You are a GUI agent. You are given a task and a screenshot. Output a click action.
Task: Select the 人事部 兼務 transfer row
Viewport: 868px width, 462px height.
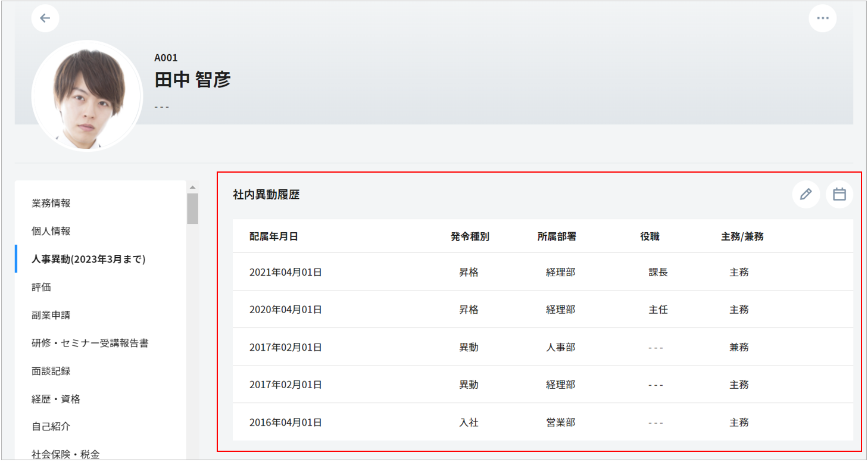(x=542, y=347)
